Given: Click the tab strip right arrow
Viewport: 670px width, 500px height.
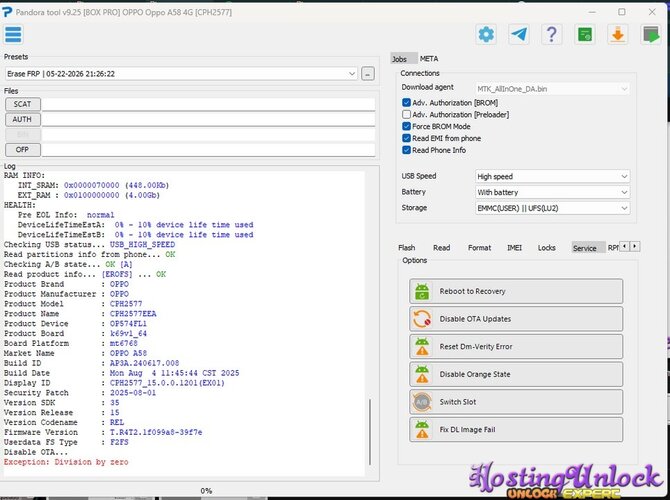Looking at the screenshot, I should point(635,247).
